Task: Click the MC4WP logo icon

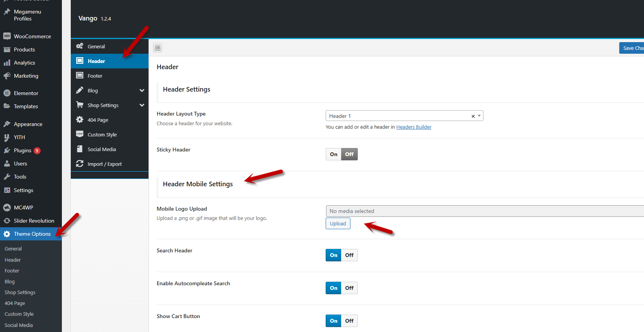Action: point(7,208)
